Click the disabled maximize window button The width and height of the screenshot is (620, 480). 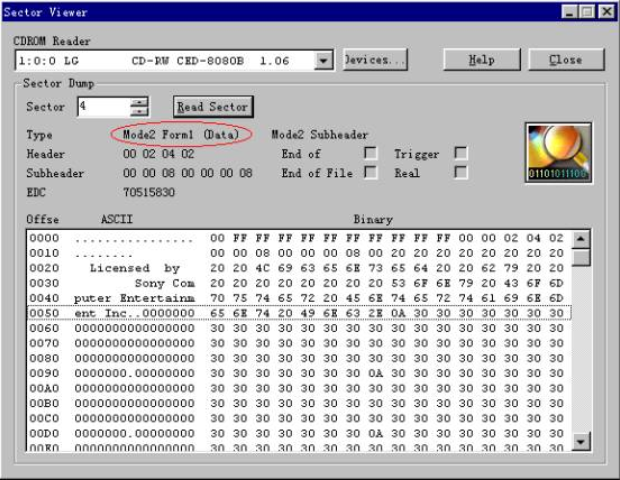click(588, 12)
